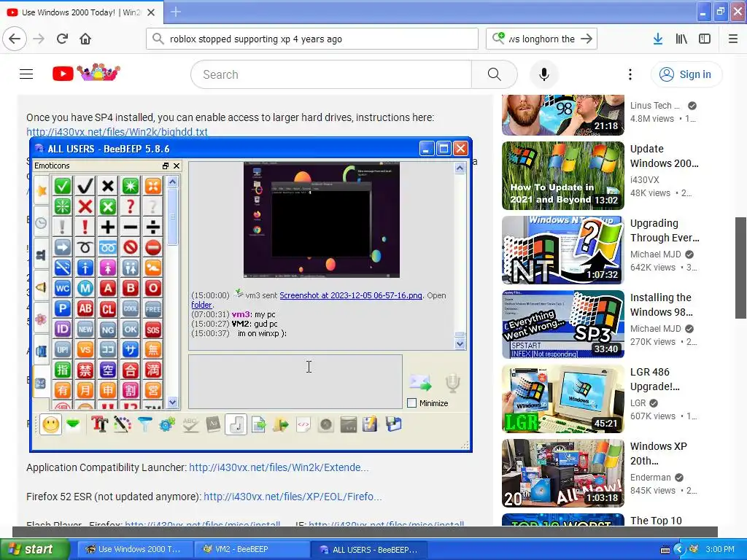Open YouTube hamburger guide menu

click(x=26, y=74)
